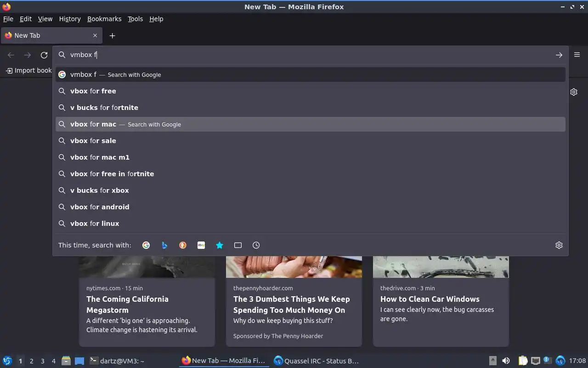Search this time with DuckDuckGo icon
Screen dimensions: 588x368
coord(183,245)
